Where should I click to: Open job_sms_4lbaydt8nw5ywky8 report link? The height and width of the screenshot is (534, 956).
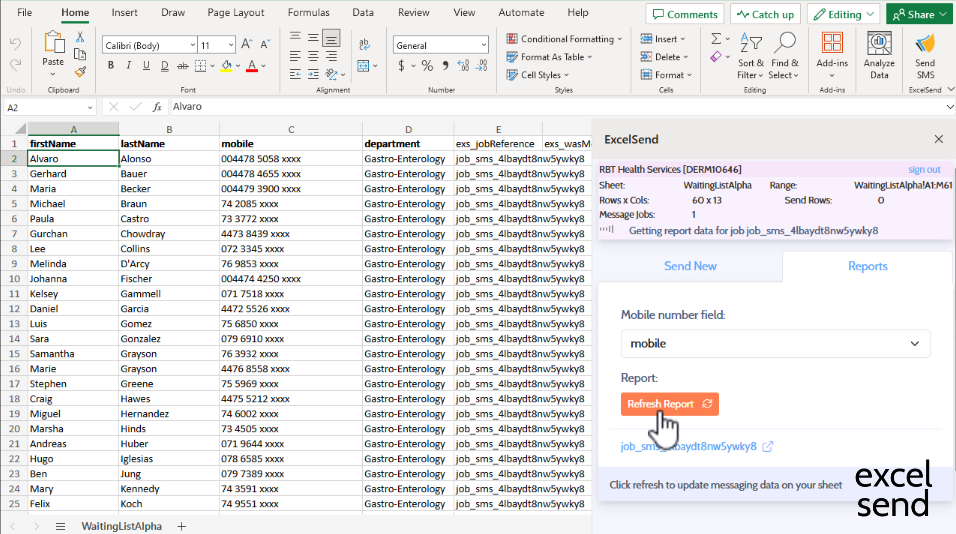pyautogui.click(x=697, y=446)
